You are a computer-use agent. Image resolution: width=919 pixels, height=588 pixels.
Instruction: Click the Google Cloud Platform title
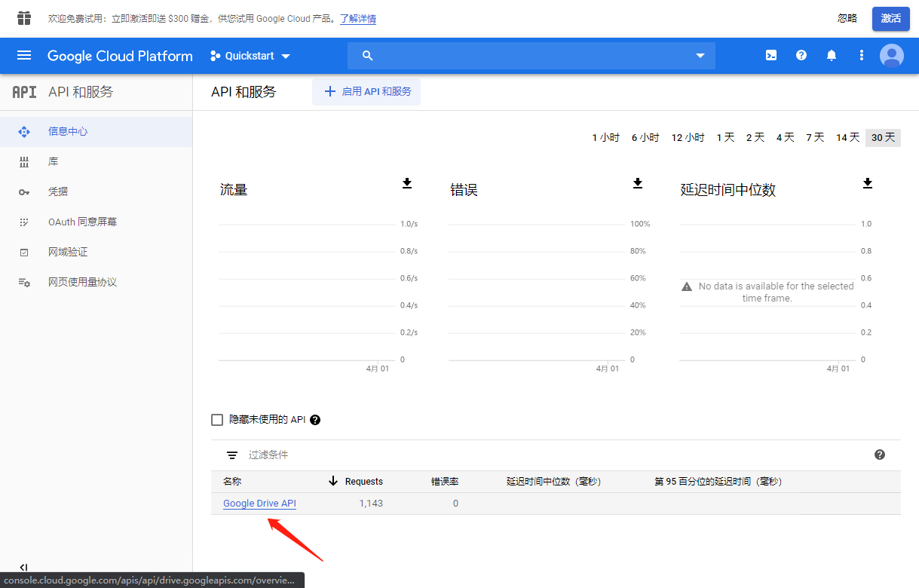(x=120, y=56)
